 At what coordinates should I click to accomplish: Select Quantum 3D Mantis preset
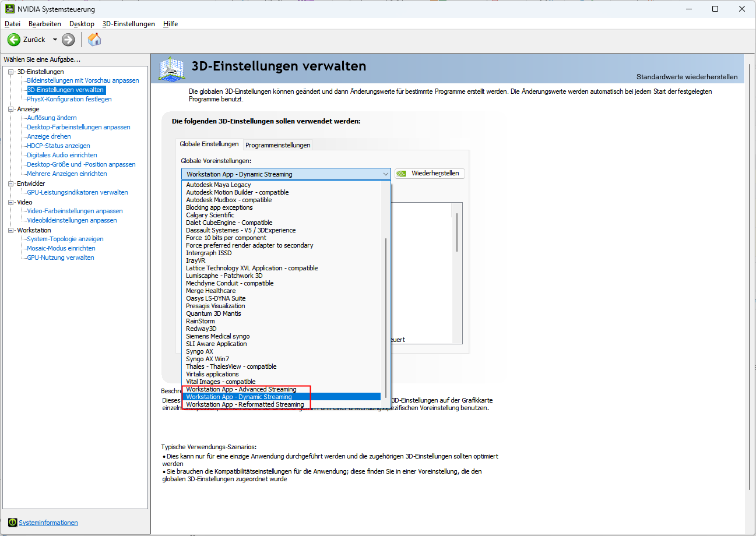(x=281, y=313)
